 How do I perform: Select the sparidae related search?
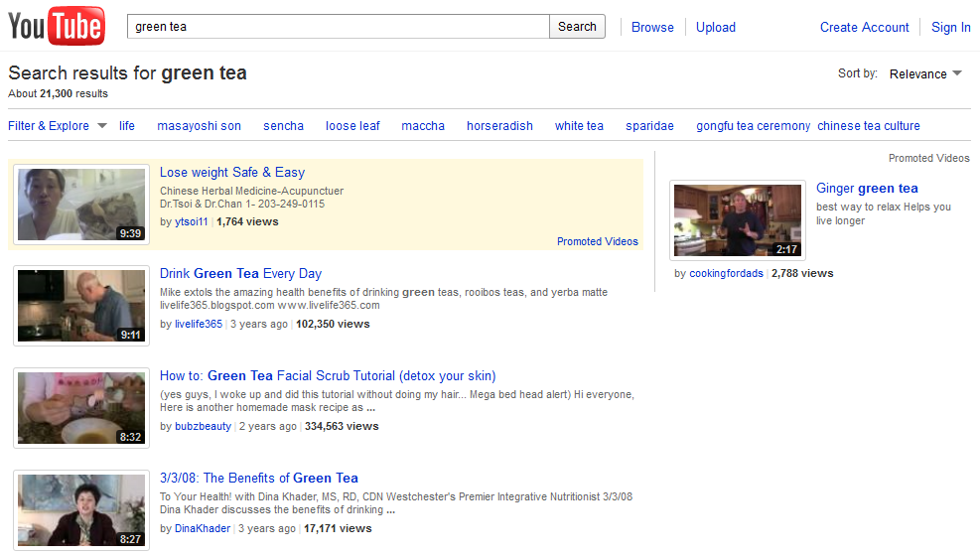[x=649, y=125]
